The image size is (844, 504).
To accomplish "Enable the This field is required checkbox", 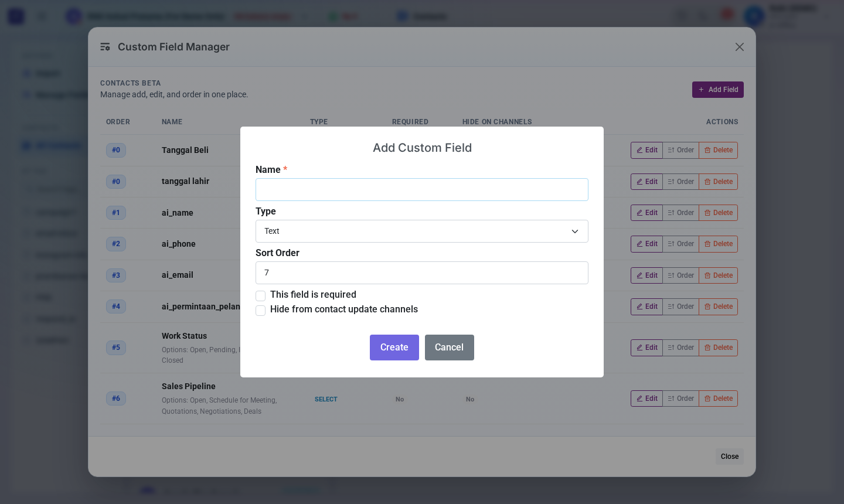I will (x=261, y=295).
